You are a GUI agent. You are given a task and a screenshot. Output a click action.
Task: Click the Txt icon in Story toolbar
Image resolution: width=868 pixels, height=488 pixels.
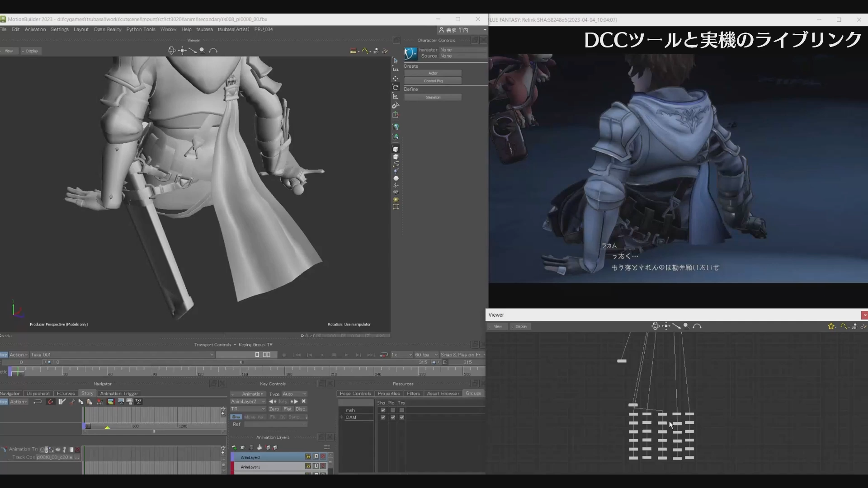[138, 401]
